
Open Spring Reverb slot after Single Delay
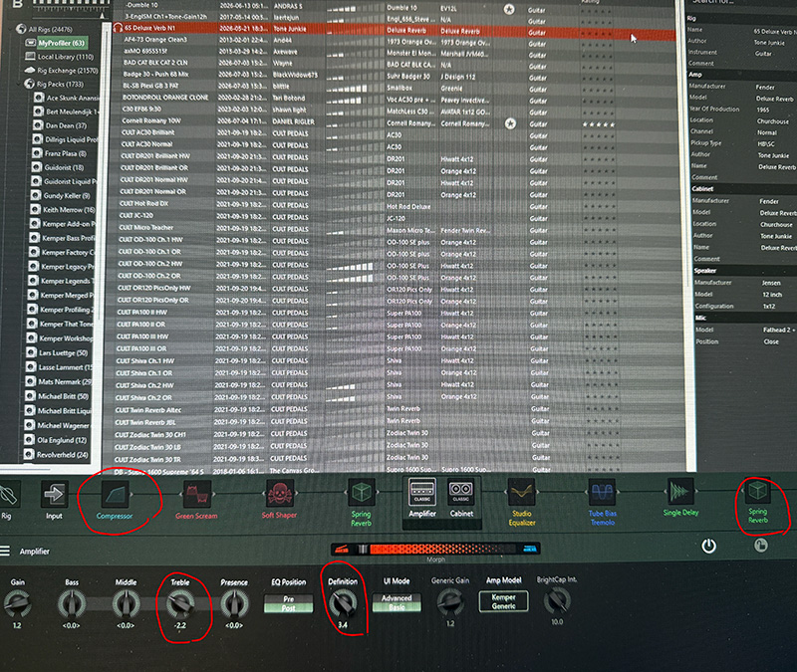[757, 491]
